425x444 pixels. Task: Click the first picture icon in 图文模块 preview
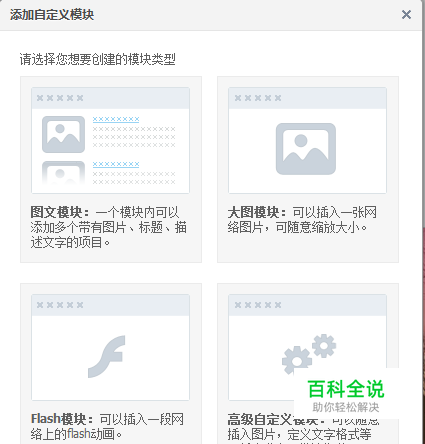[x=63, y=134]
